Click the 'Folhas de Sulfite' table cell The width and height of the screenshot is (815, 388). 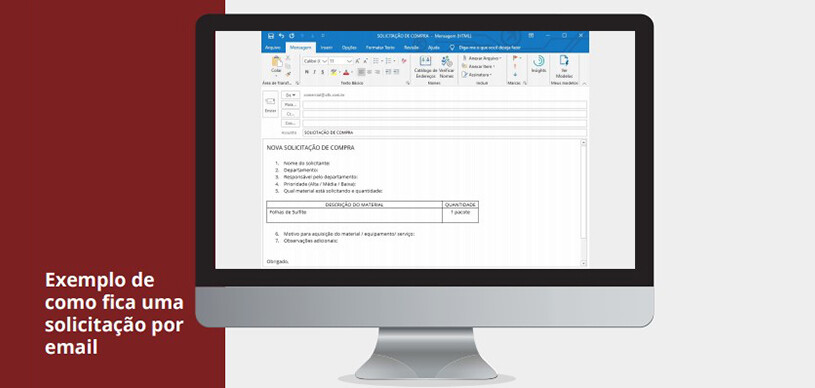(354, 215)
